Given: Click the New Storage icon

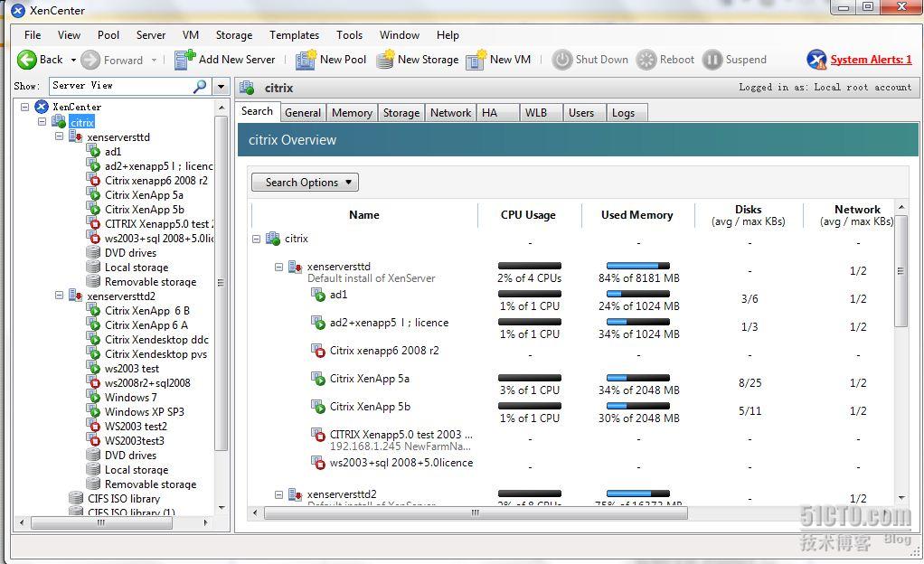Looking at the screenshot, I should coord(385,60).
